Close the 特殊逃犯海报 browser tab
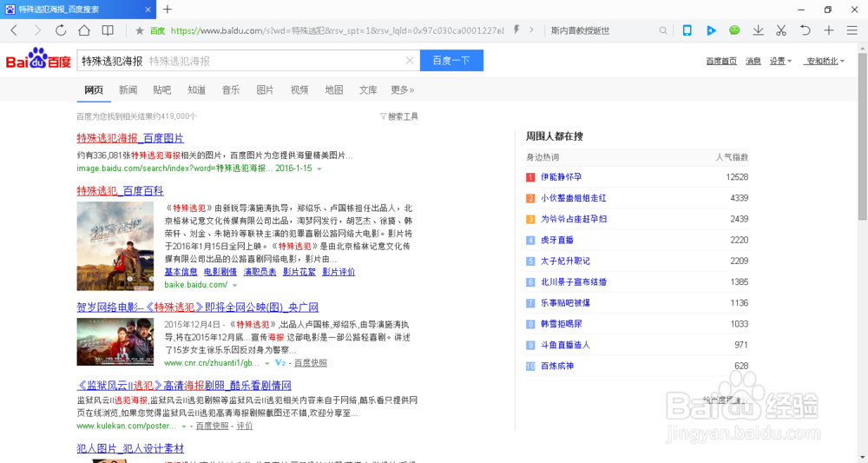868x463 pixels. point(148,10)
